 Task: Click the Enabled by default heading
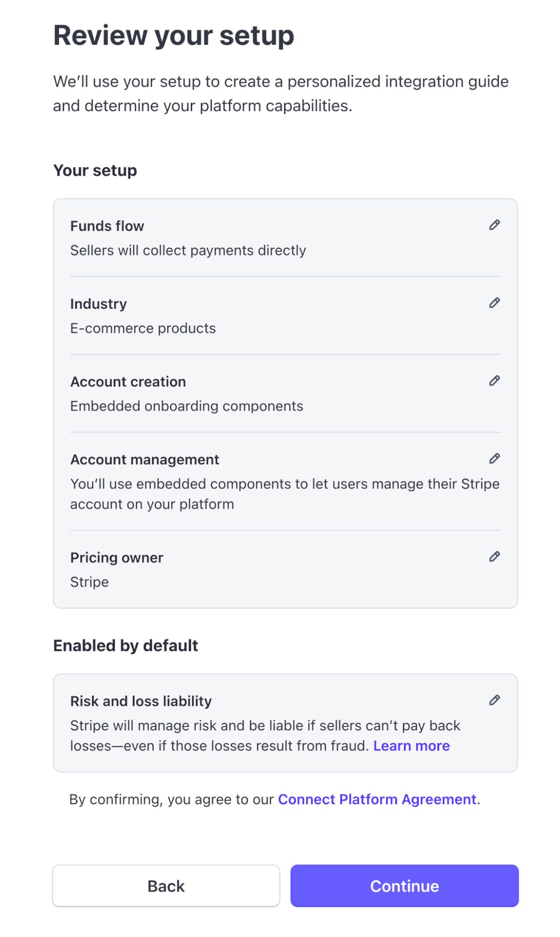(126, 645)
